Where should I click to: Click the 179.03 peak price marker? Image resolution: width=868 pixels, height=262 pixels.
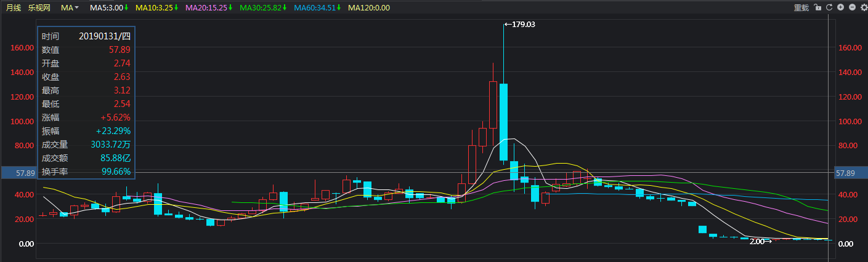click(519, 25)
